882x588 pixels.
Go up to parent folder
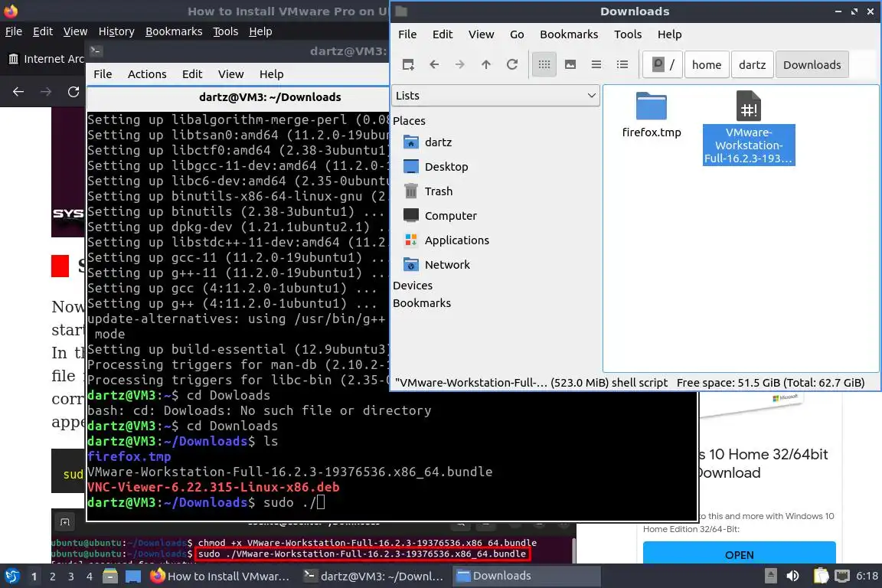click(x=486, y=65)
